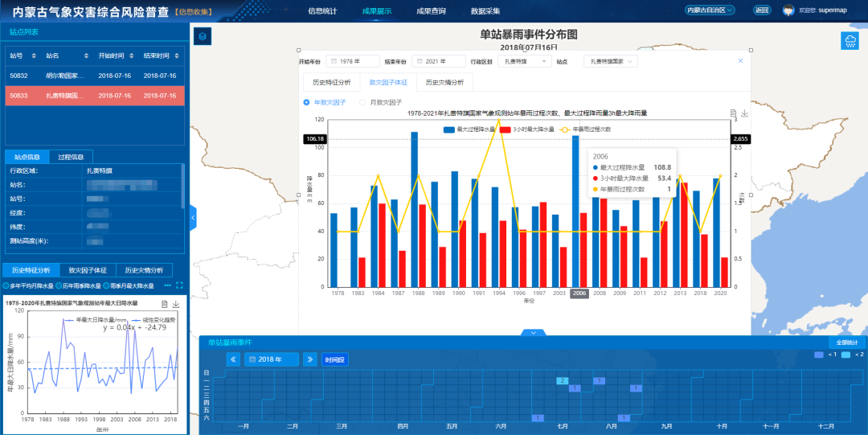Select left panel 历史灾情分析 tab

[144, 270]
